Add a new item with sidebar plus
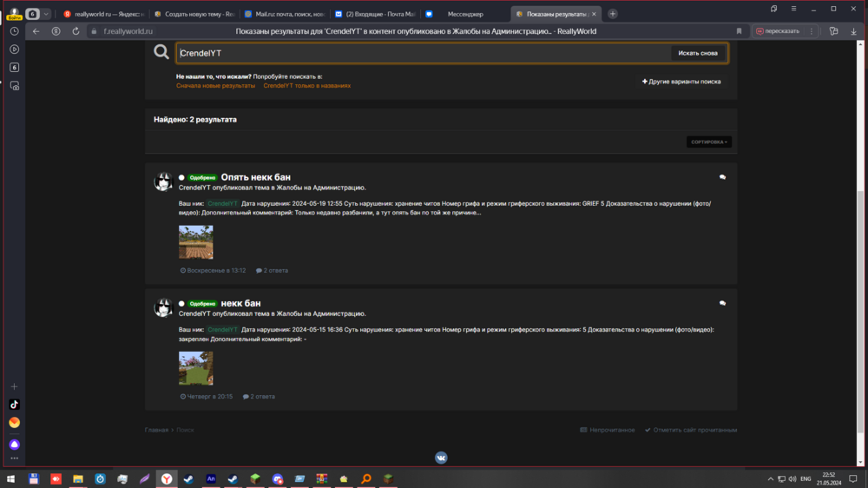Image resolution: width=868 pixels, height=488 pixels. (x=15, y=386)
